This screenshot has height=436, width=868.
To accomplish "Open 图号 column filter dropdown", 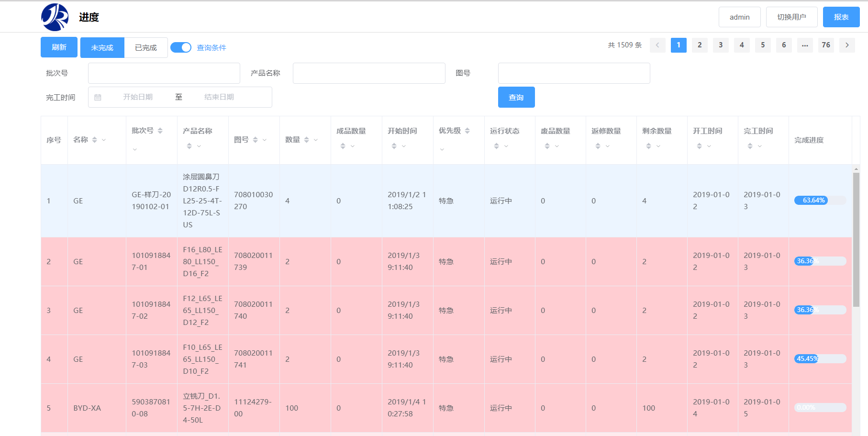I will coord(265,140).
